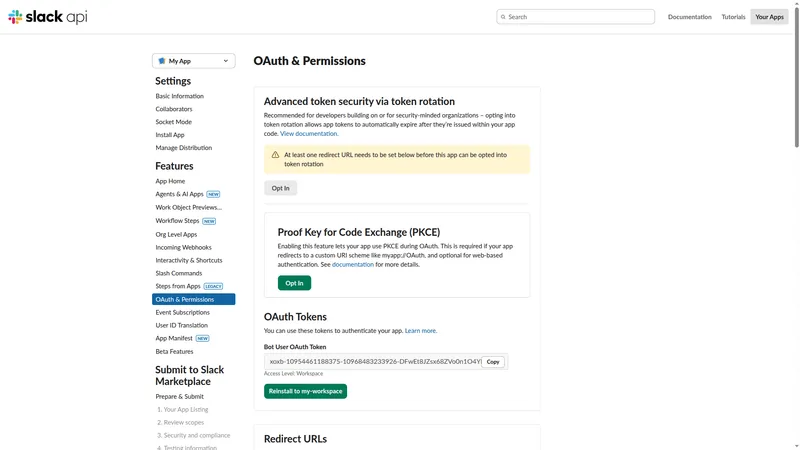Image resolution: width=800 pixels, height=450 pixels.
Task: Go to step 2 Review scopes
Action: 181,422
